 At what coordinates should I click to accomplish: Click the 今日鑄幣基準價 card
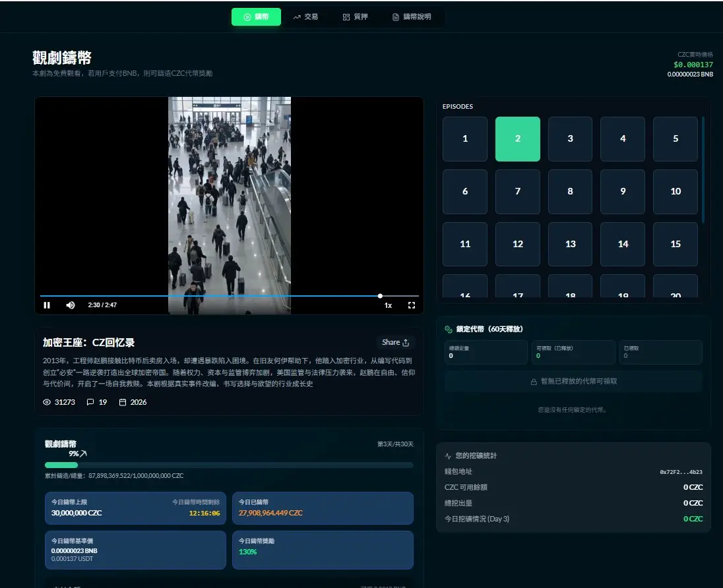click(136, 550)
